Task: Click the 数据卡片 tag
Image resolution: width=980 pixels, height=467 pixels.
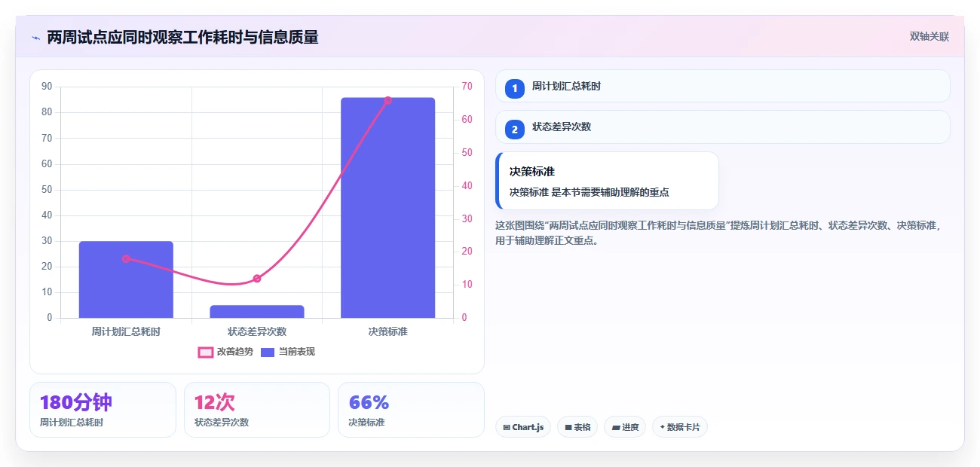Action: point(680,427)
